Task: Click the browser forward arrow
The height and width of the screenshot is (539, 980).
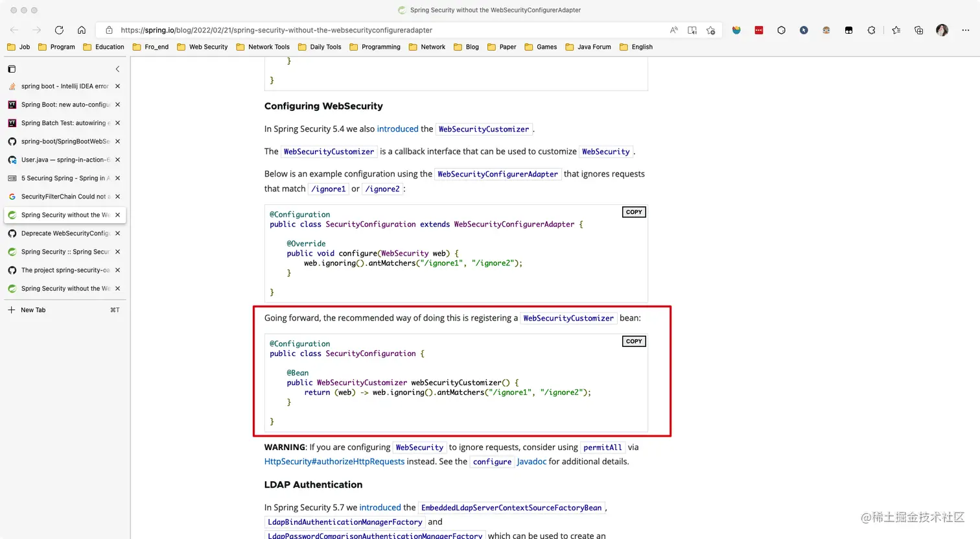Action: [x=37, y=30]
